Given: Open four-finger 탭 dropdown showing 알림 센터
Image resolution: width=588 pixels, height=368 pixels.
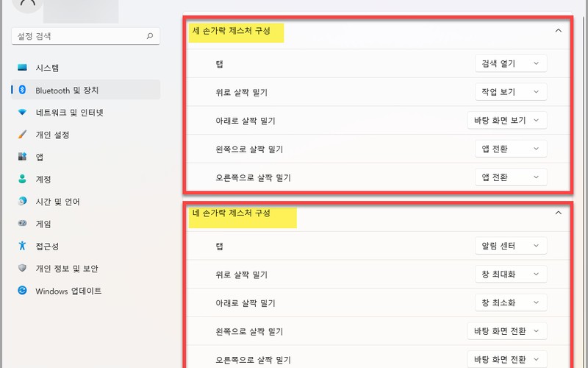Looking at the screenshot, I should (x=511, y=246).
